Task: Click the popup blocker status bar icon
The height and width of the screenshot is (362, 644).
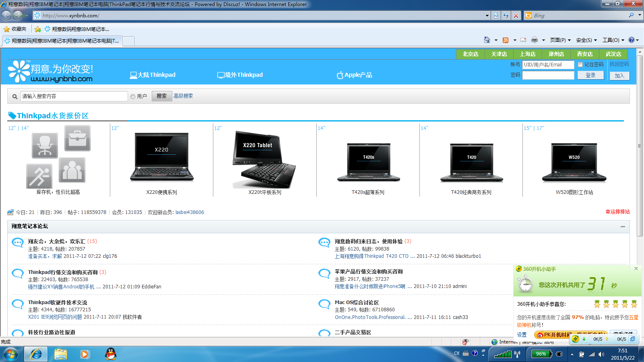Action: (x=465, y=342)
